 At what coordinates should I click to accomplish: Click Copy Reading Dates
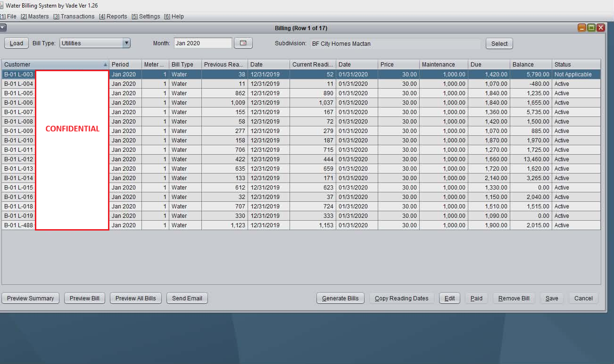tap(402, 298)
